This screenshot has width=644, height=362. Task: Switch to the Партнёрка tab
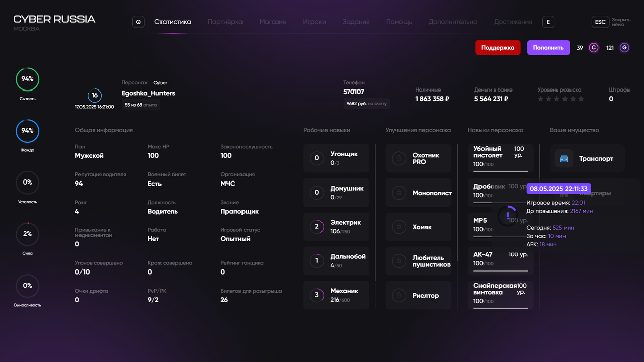tap(225, 22)
